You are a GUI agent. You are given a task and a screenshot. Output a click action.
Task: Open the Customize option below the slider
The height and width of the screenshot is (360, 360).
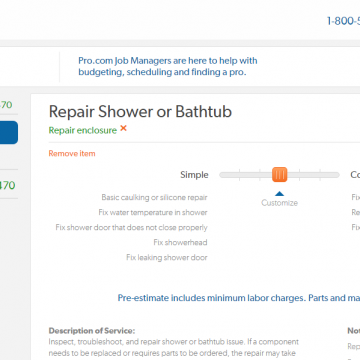pyautogui.click(x=279, y=203)
